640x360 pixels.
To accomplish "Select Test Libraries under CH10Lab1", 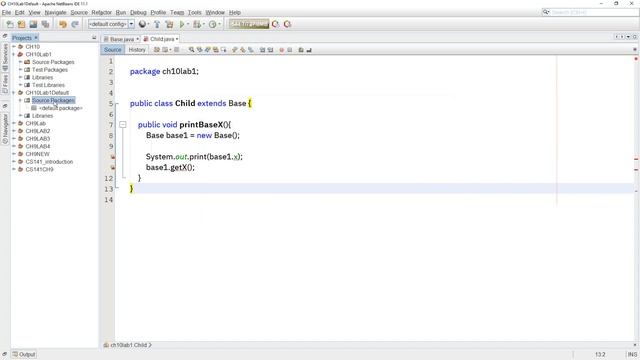I will [x=48, y=85].
